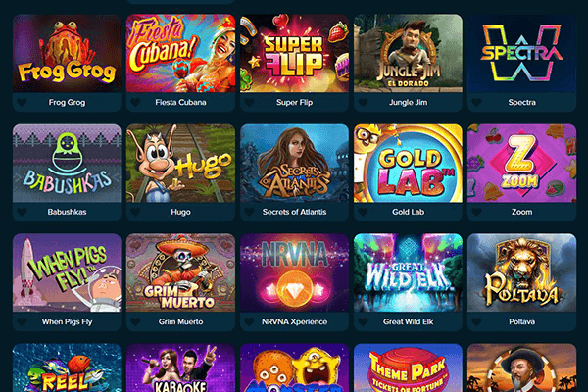Add Super Flip to favorites heart
588x392 pixels.
249,102
